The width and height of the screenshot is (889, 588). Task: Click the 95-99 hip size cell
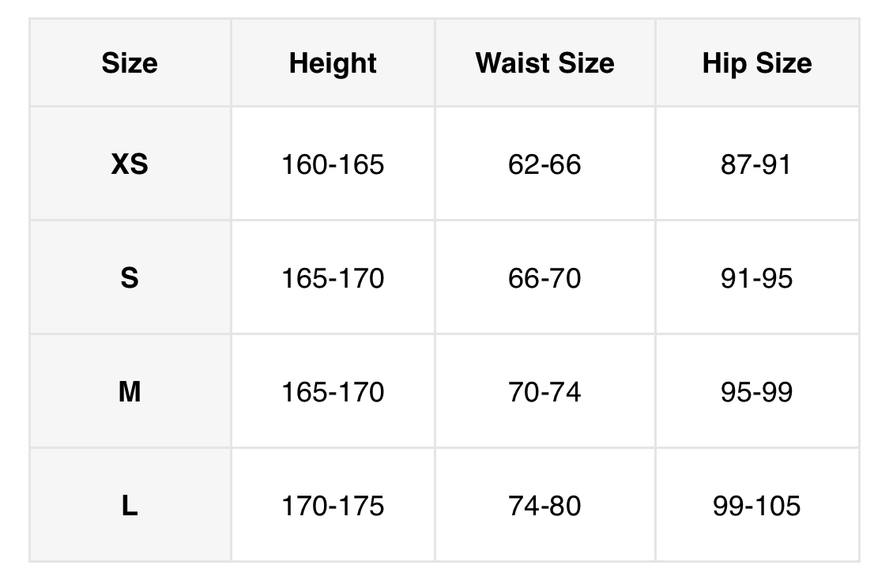click(756, 392)
